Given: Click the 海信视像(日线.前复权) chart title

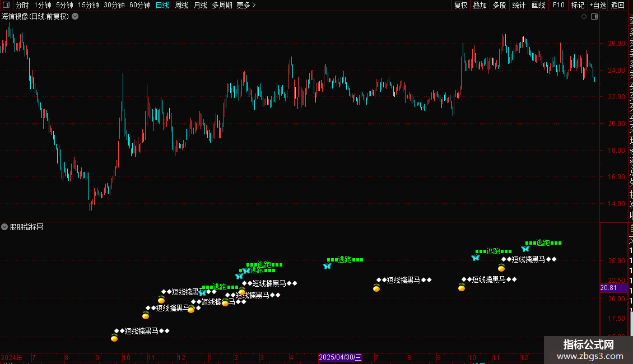Looking at the screenshot, I should [35, 17].
